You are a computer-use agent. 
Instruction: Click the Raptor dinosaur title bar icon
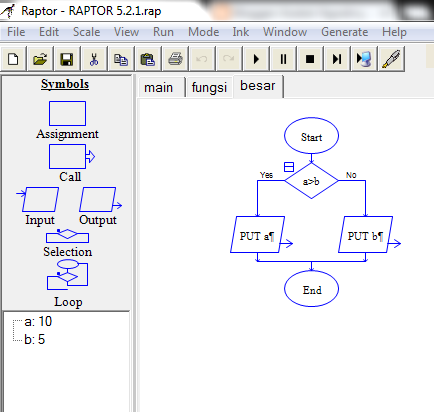tap(8, 11)
